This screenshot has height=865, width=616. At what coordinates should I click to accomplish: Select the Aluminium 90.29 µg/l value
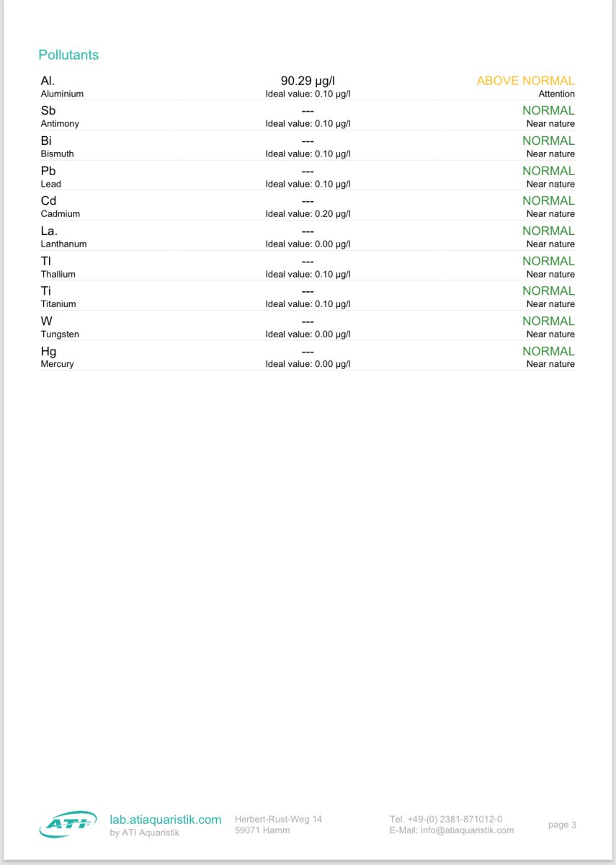[x=308, y=81]
